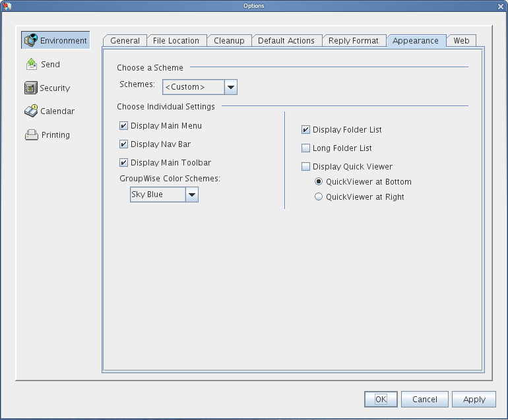The height and width of the screenshot is (420, 508).
Task: Click the Long Folder List label
Action: point(342,148)
